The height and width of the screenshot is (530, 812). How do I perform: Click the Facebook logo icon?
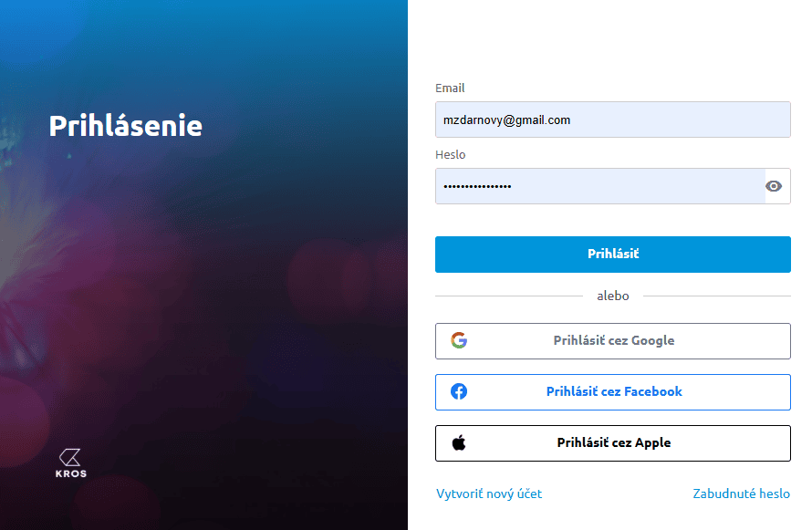pos(459,391)
